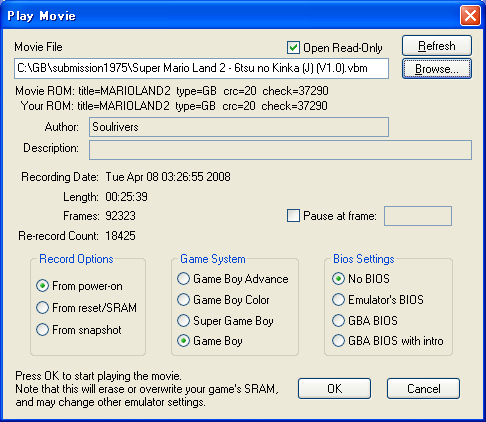Select Emulator's BIOS option

tap(338, 300)
